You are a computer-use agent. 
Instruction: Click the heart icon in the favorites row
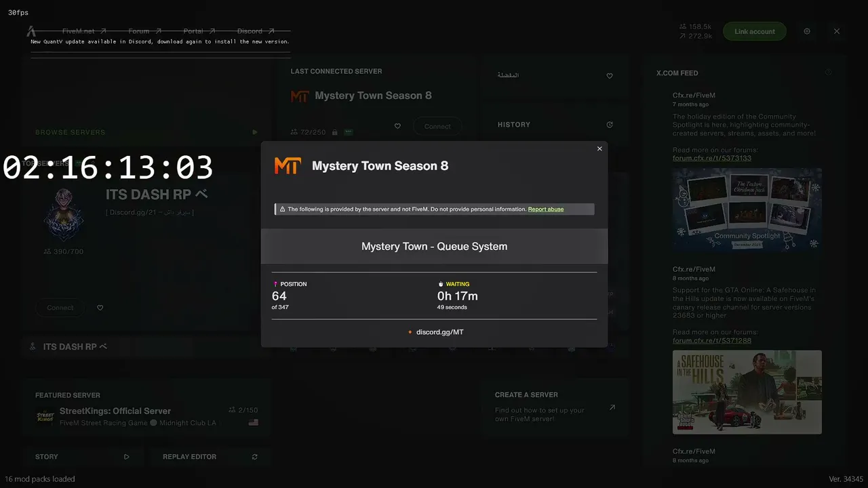click(610, 76)
